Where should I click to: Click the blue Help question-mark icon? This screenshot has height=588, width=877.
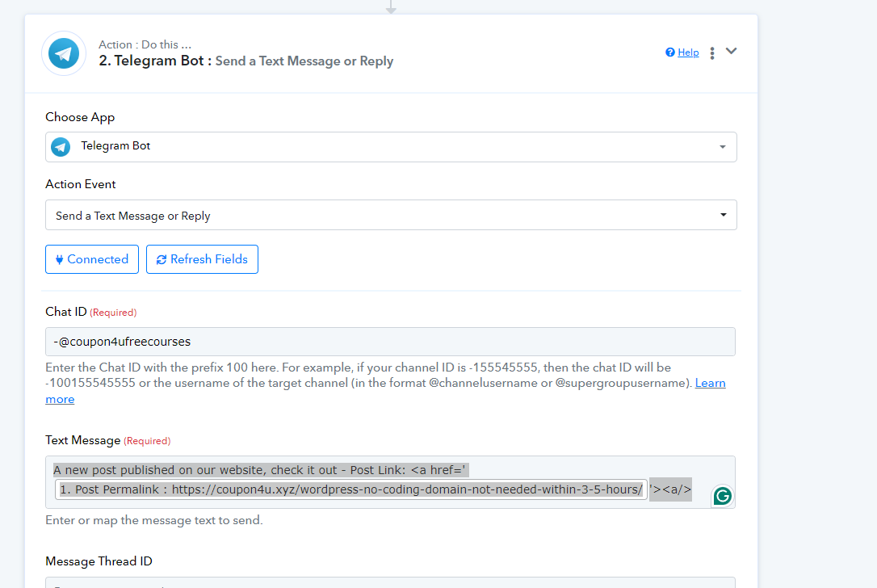pos(669,52)
